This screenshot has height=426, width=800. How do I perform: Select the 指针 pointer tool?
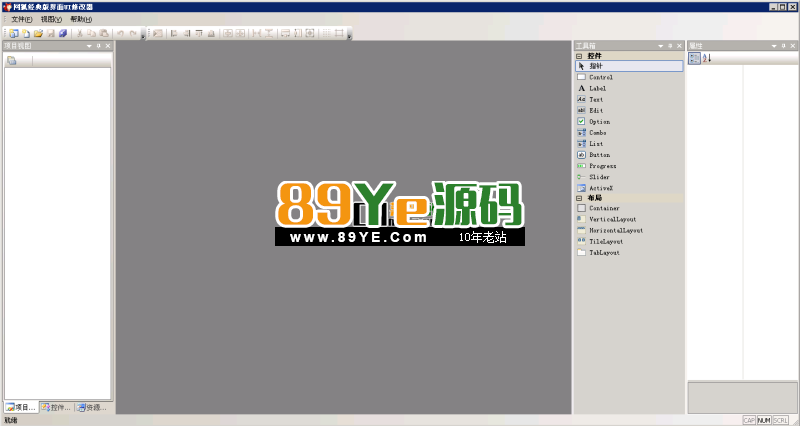(595, 66)
